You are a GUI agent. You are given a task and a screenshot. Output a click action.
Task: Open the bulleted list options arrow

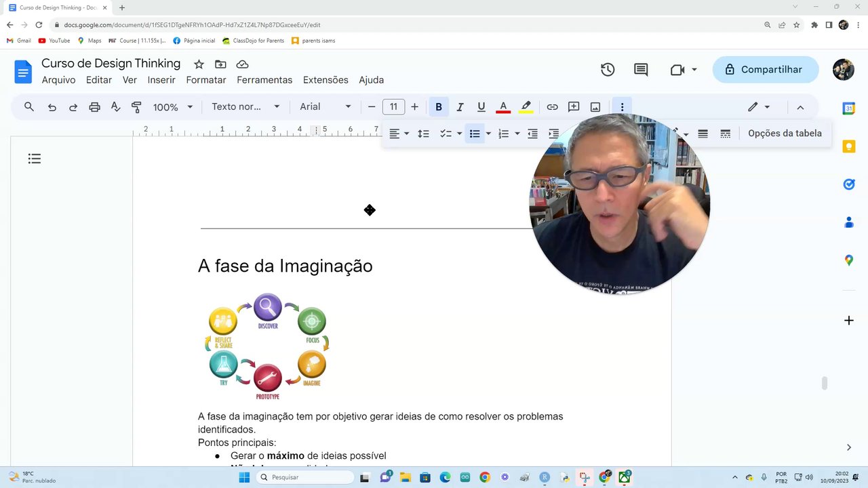488,134
